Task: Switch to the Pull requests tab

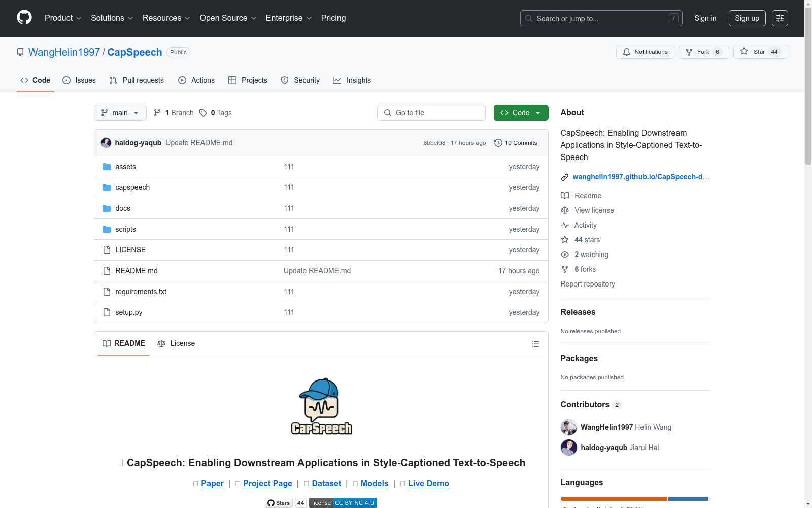Action: pyautogui.click(x=137, y=80)
